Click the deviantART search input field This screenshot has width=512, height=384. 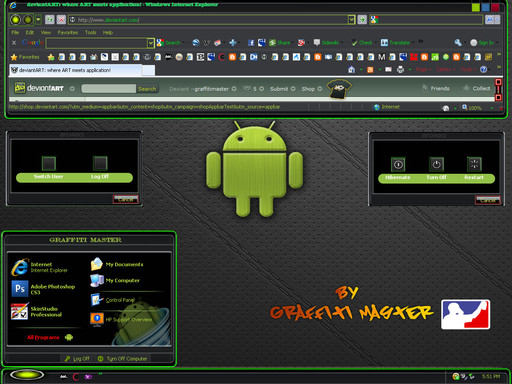(109, 89)
